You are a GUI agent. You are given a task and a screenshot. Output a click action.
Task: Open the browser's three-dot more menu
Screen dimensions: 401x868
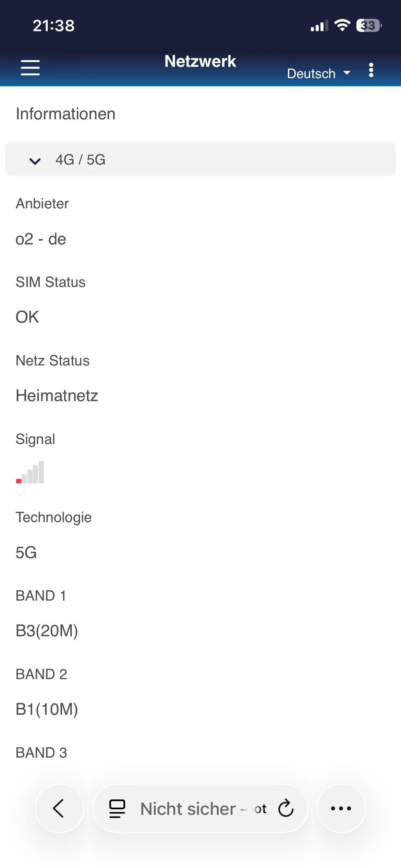click(x=341, y=808)
